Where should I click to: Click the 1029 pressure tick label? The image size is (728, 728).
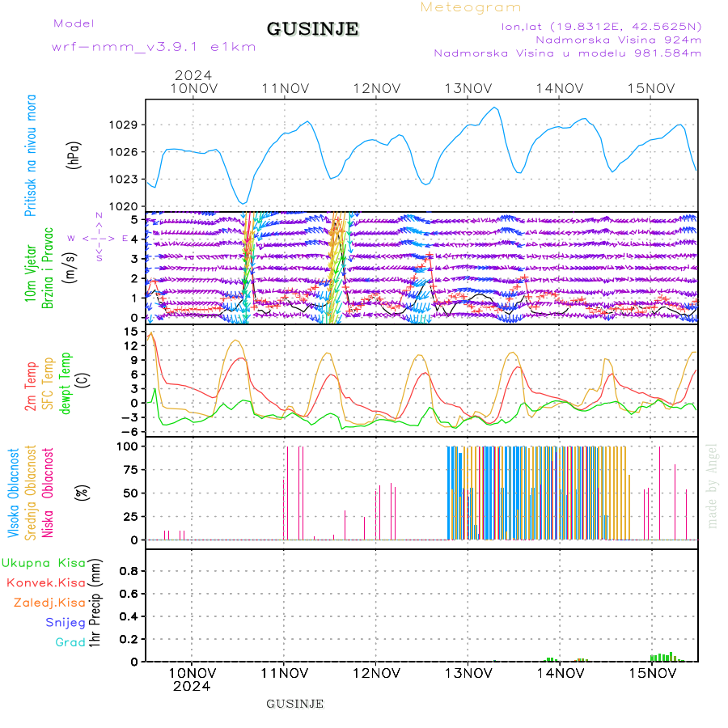pyautogui.click(x=123, y=125)
